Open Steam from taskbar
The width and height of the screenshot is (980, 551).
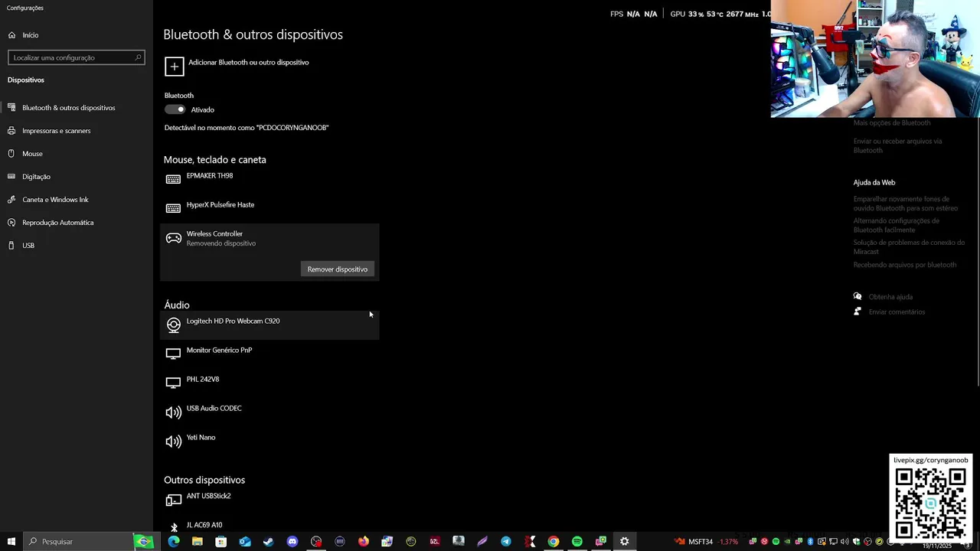coord(269,542)
